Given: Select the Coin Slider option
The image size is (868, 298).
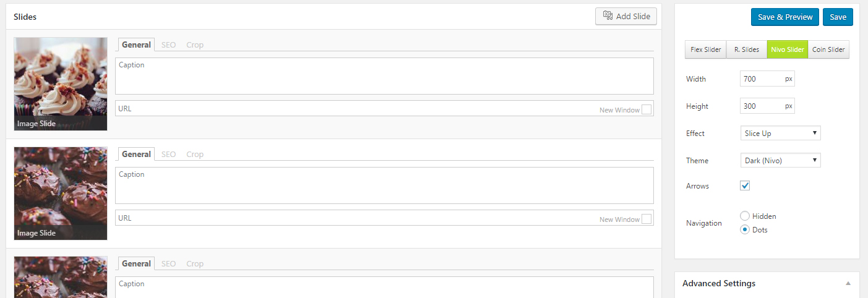Looking at the screenshot, I should point(828,49).
